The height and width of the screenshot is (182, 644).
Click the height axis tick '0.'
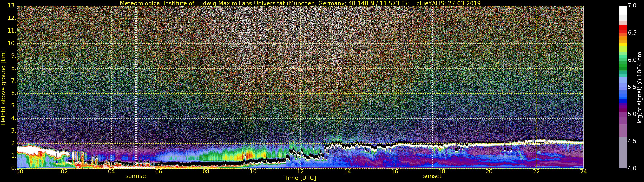(14, 168)
